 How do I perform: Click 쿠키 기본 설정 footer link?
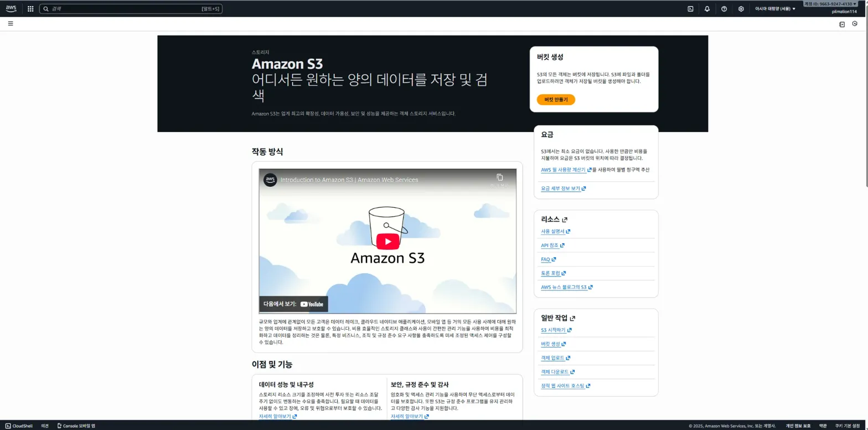click(x=848, y=426)
